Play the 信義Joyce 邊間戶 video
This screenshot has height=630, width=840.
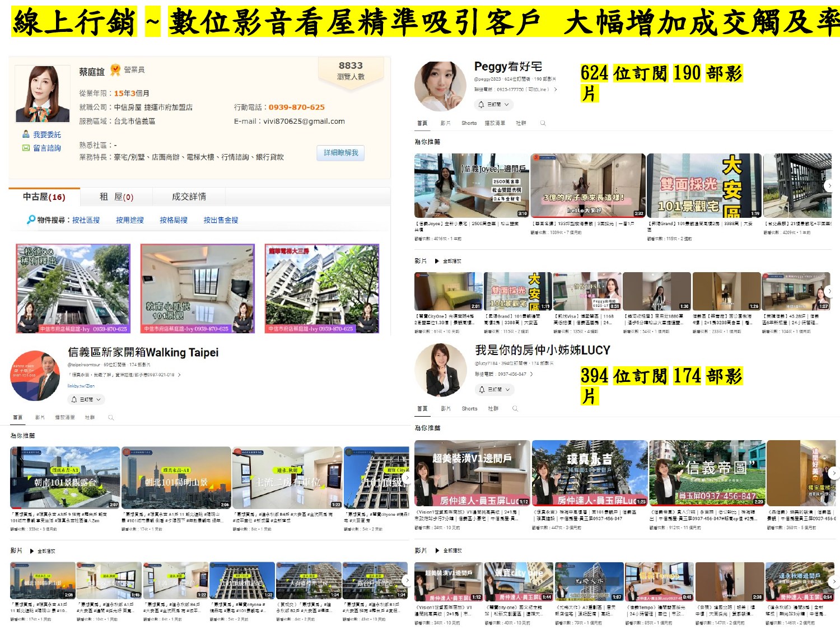[x=472, y=185]
